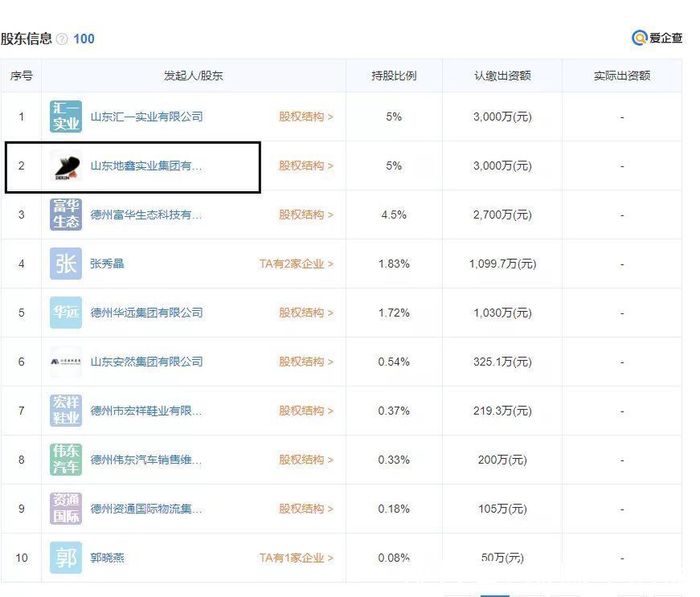The width and height of the screenshot is (700, 597).
Task: Click 郭晓燕's avatar icon
Action: 65,558
